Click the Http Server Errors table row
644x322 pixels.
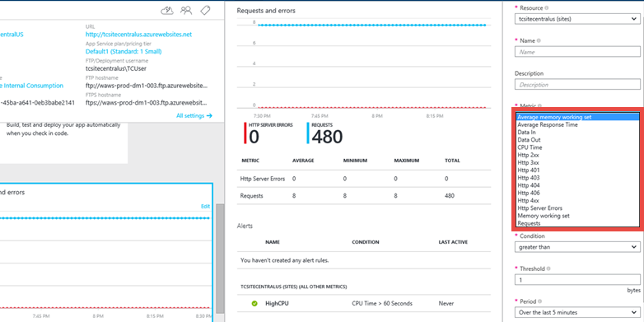pyautogui.click(x=363, y=179)
